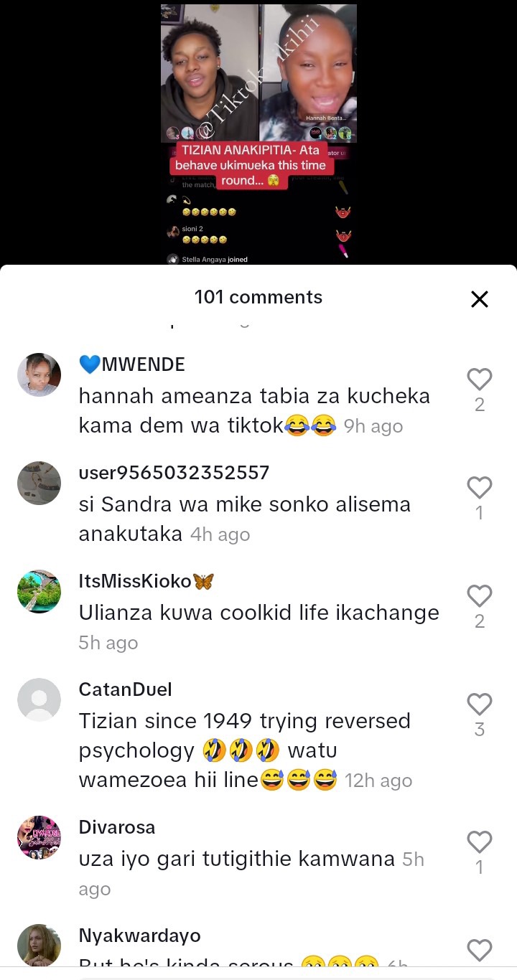Open user9565032352557's avatar
The height and width of the screenshot is (980, 517).
pos(39,483)
